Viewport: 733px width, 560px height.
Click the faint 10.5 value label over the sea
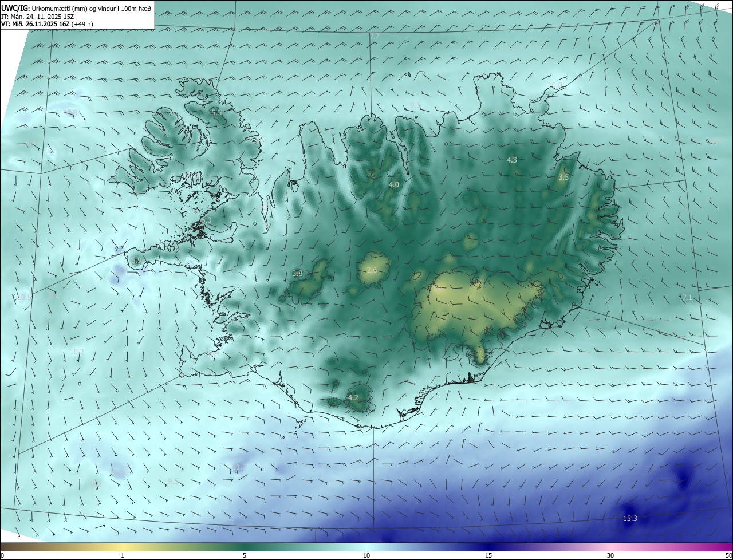[x=24, y=297]
